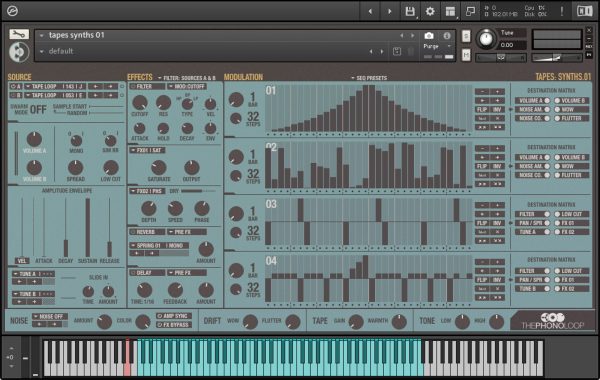Screen dimensions: 600x380
Task: Open the rack layout view icon
Action: [450, 11]
